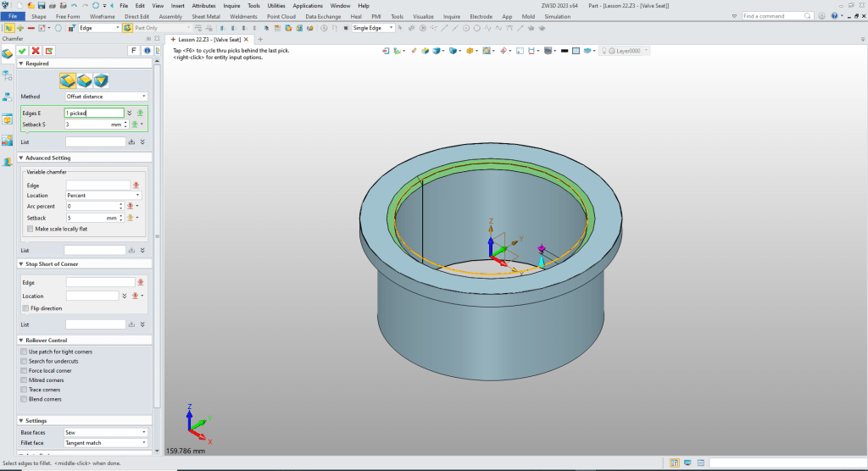The width and height of the screenshot is (868, 471).
Task: Click the black color swatch in view toolbar
Action: [565, 51]
